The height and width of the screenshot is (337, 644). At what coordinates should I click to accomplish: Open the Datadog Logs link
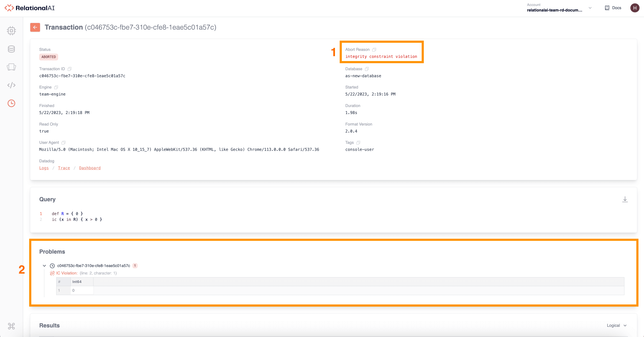click(x=44, y=168)
